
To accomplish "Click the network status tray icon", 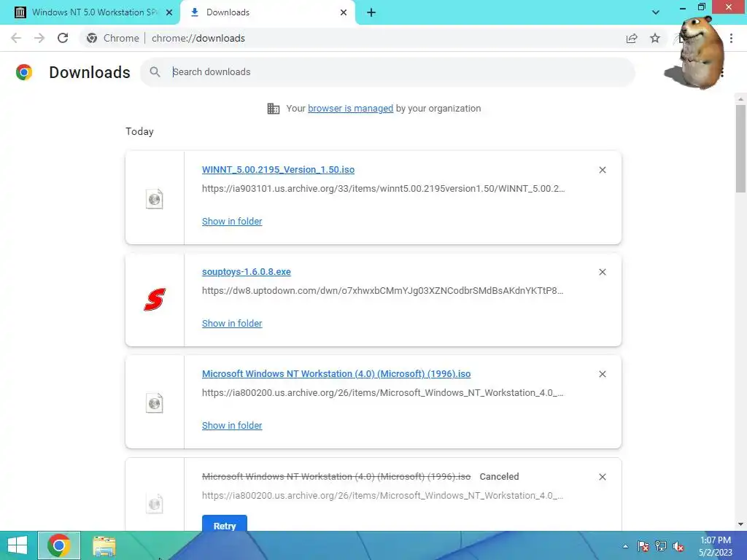I will point(661,546).
